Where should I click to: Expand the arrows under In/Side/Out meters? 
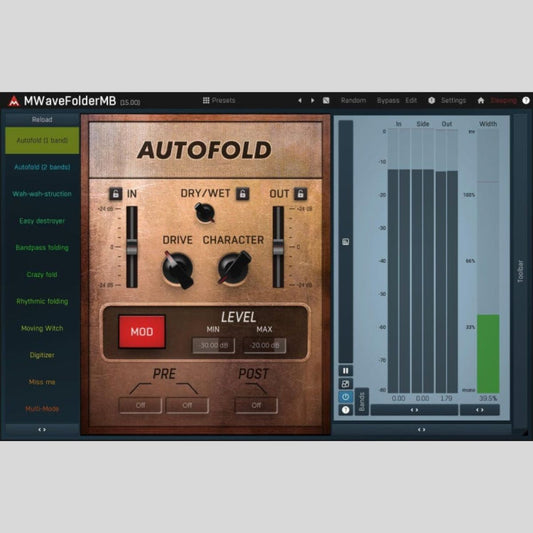pyautogui.click(x=414, y=410)
